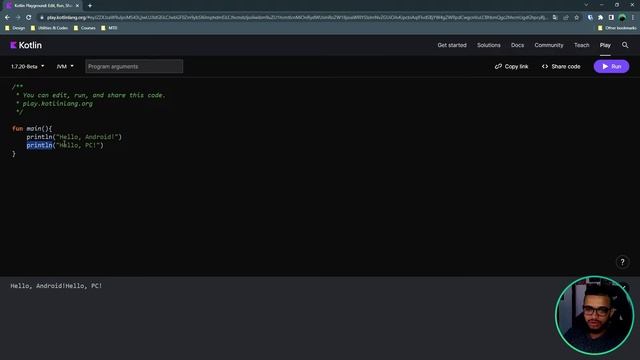The image size is (640, 360).
Task: Click Copy link
Action: coord(511,67)
